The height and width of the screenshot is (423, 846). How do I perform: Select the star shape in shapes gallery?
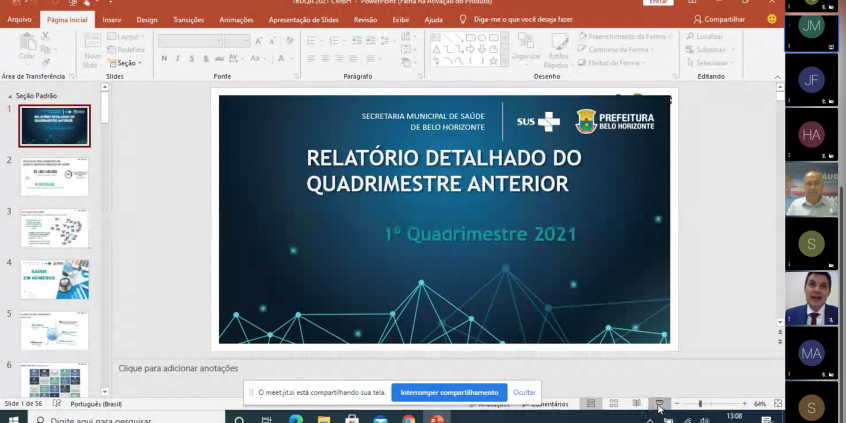493,61
